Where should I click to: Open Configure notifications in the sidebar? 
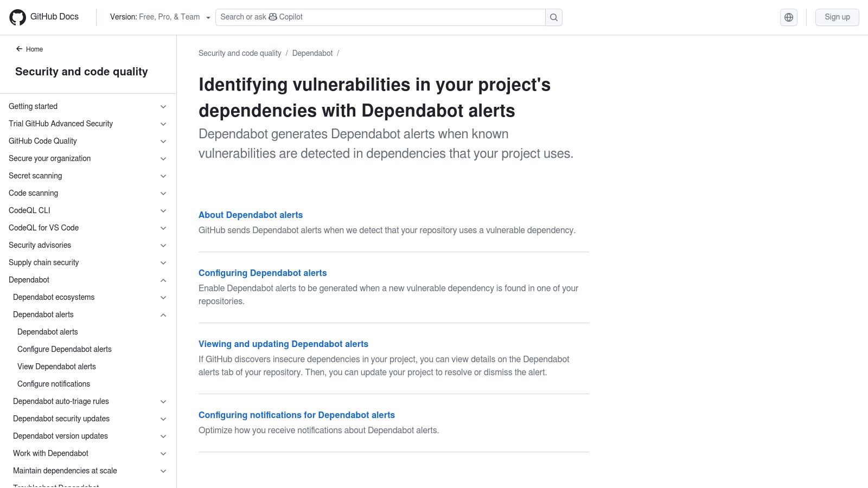54,384
